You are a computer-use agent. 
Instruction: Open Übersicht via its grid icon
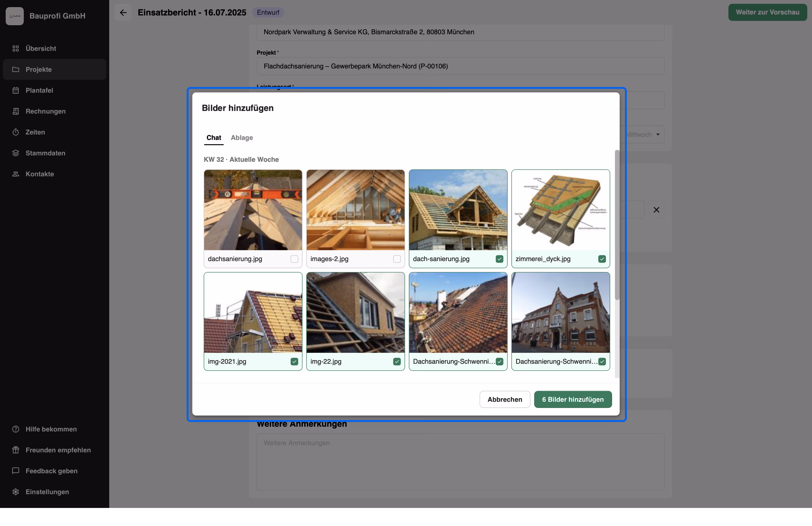pos(16,48)
